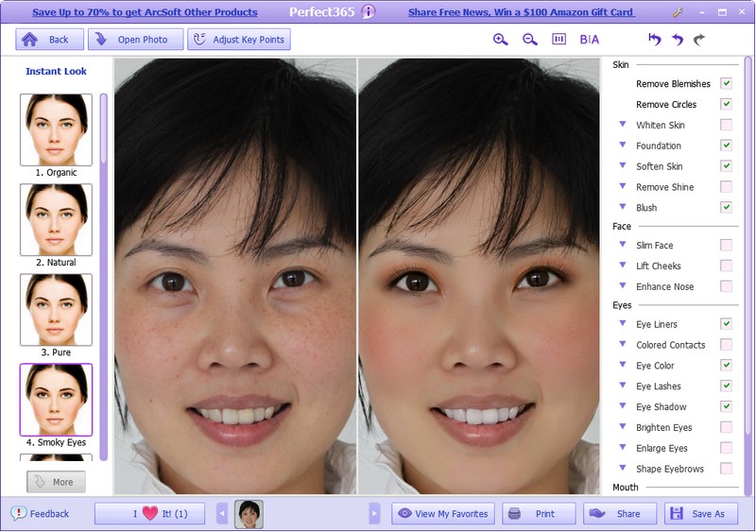
Task: Click the Feedback exclamation icon
Action: coord(18,513)
